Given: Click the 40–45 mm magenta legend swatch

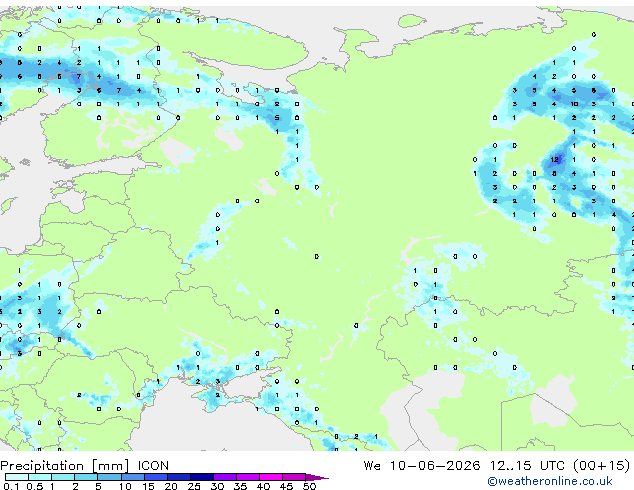Looking at the screenshot, I should pos(271,477).
